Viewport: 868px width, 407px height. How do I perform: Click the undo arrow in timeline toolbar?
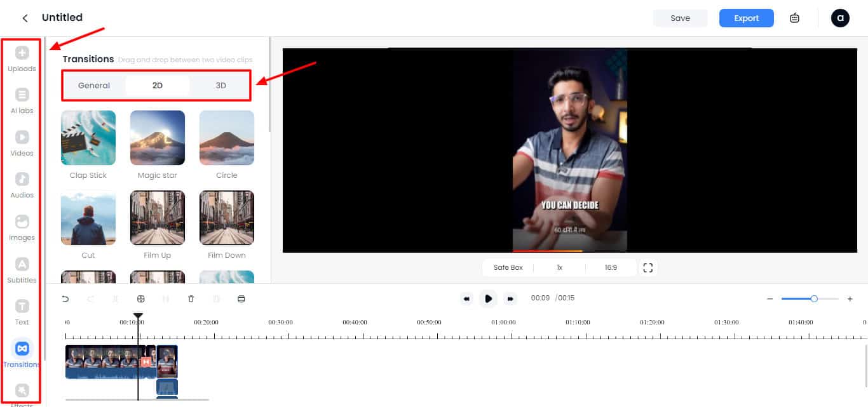pyautogui.click(x=65, y=298)
